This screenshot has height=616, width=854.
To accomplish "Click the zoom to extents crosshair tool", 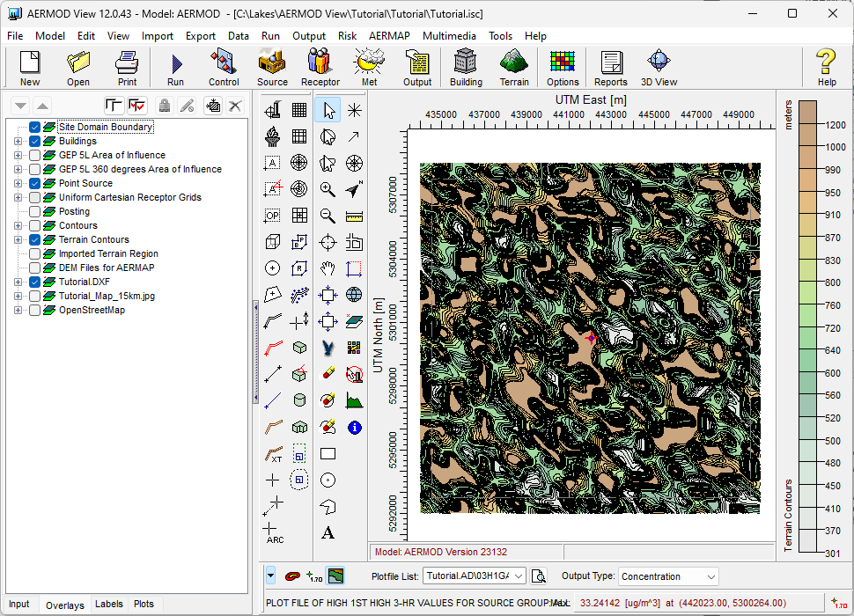I will pos(328,242).
